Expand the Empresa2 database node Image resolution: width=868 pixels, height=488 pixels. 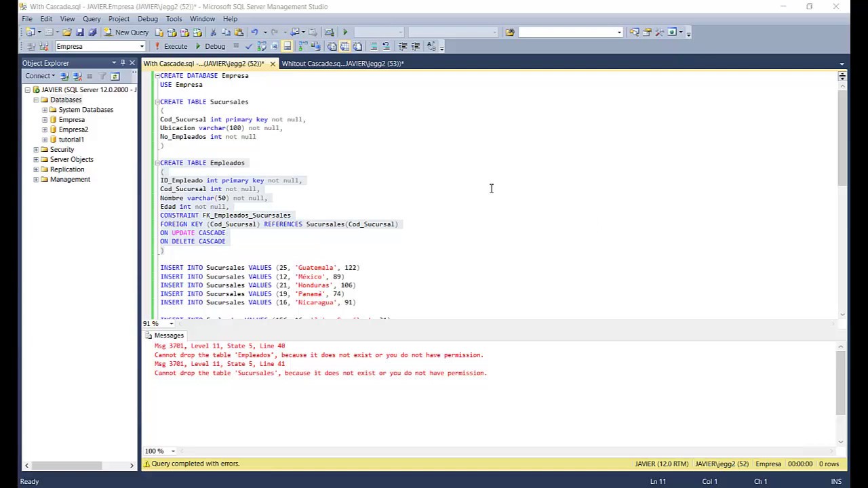tap(45, 129)
